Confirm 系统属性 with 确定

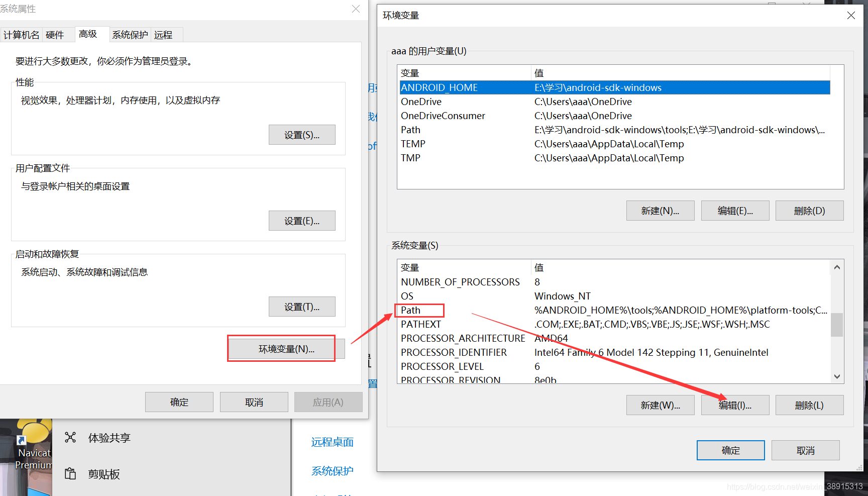click(x=179, y=402)
